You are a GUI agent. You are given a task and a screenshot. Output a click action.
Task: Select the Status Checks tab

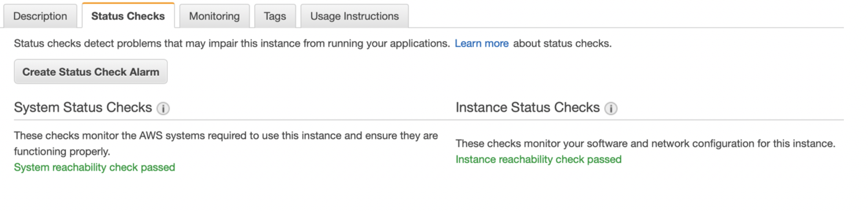tap(128, 16)
